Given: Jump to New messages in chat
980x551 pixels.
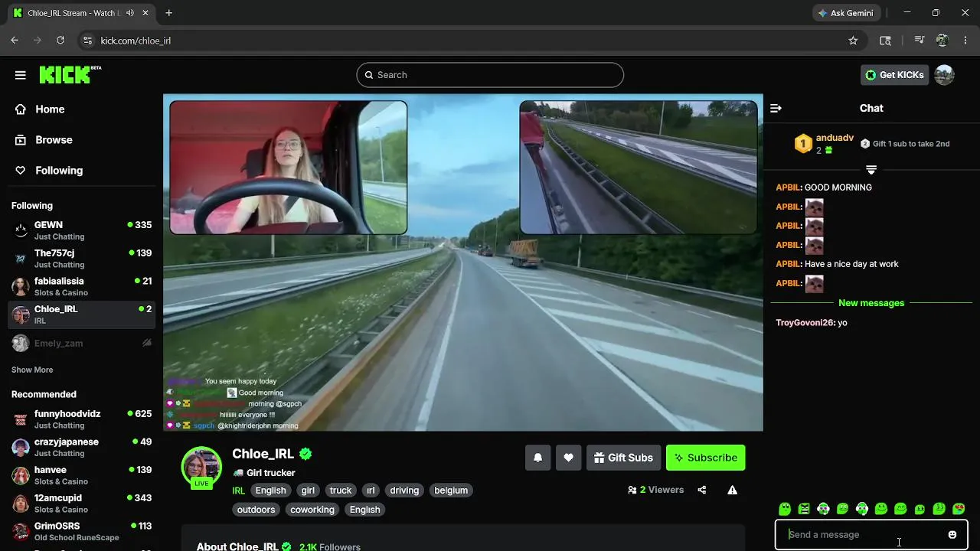Looking at the screenshot, I should pyautogui.click(x=871, y=303).
